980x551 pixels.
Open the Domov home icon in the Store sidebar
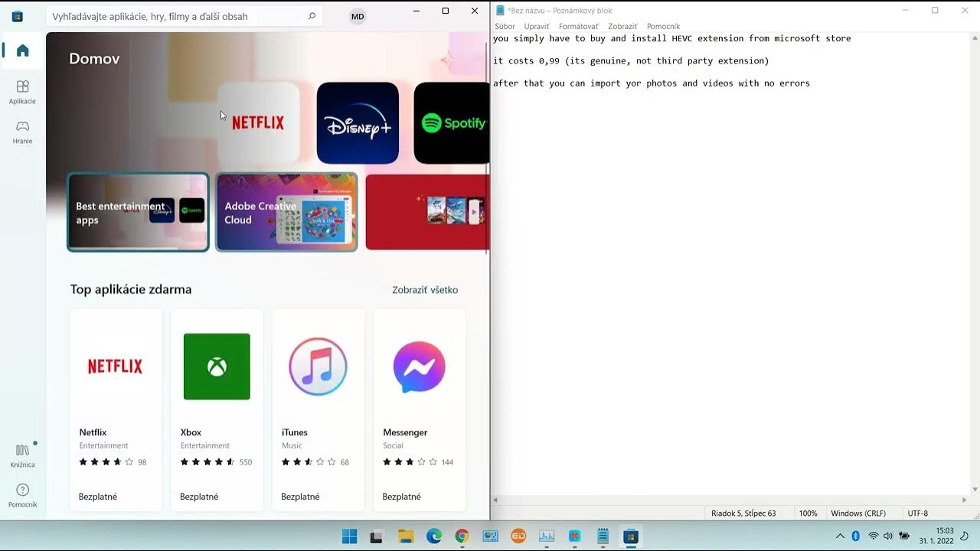point(22,51)
